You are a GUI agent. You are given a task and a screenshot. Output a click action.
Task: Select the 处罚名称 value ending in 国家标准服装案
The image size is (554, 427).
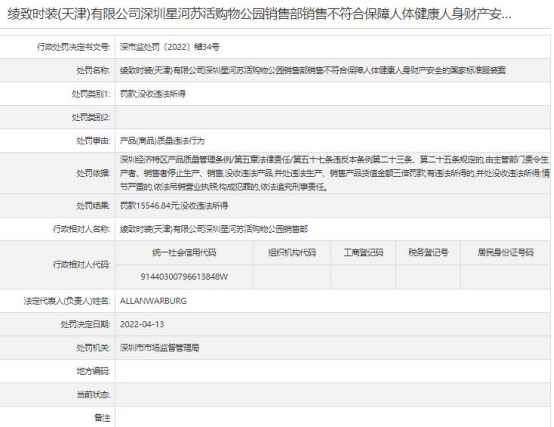tap(313, 70)
